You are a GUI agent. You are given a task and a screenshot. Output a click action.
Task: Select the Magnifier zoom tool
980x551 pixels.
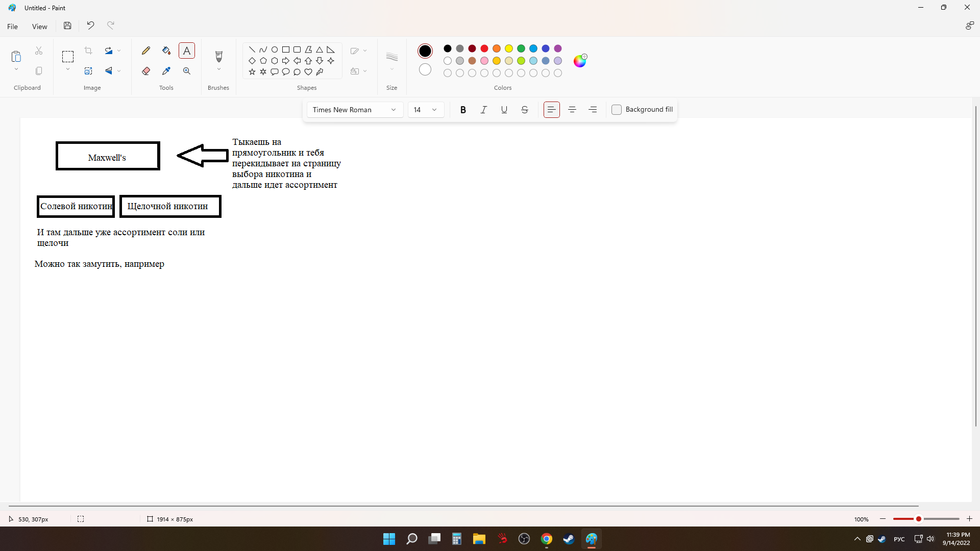coord(187,71)
